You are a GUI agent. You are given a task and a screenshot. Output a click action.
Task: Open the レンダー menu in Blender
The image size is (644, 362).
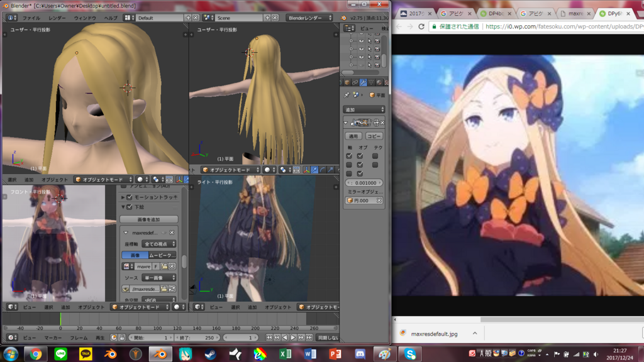point(57,18)
